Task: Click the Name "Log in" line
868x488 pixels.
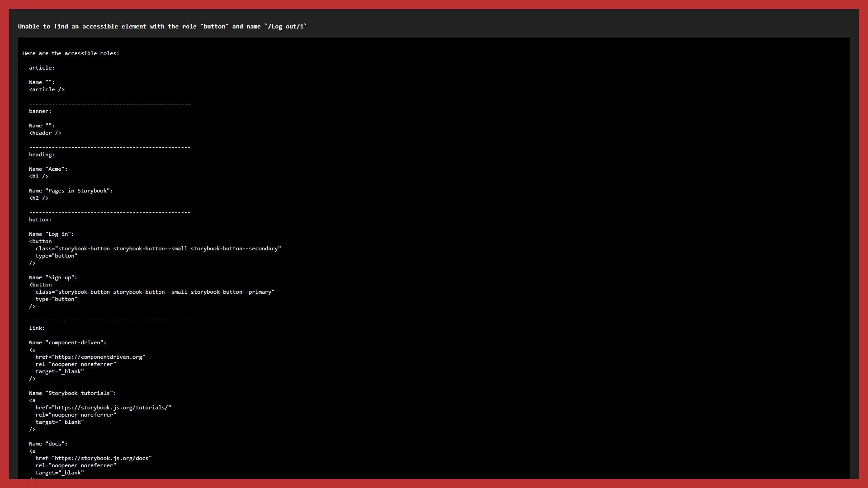Action: tap(52, 234)
